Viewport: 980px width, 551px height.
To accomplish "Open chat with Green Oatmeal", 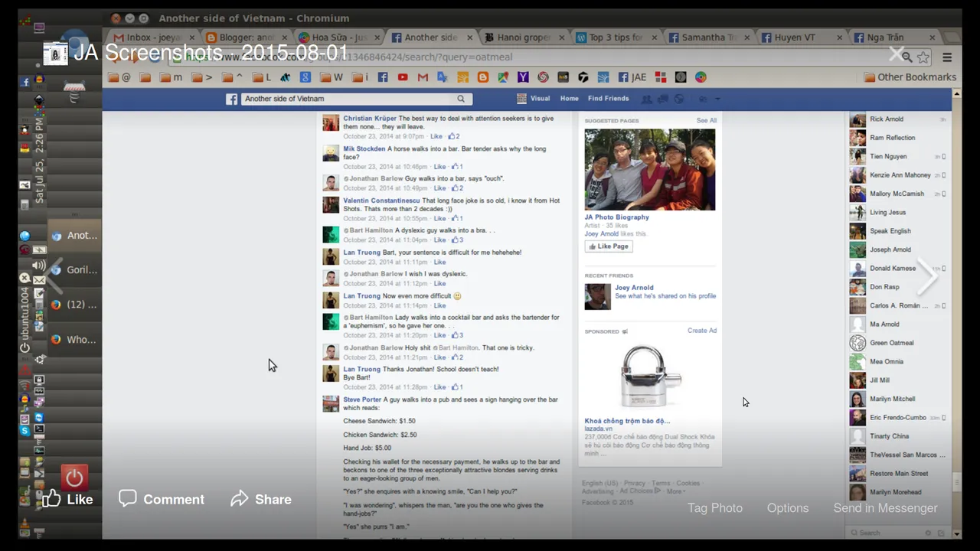I will [898, 343].
